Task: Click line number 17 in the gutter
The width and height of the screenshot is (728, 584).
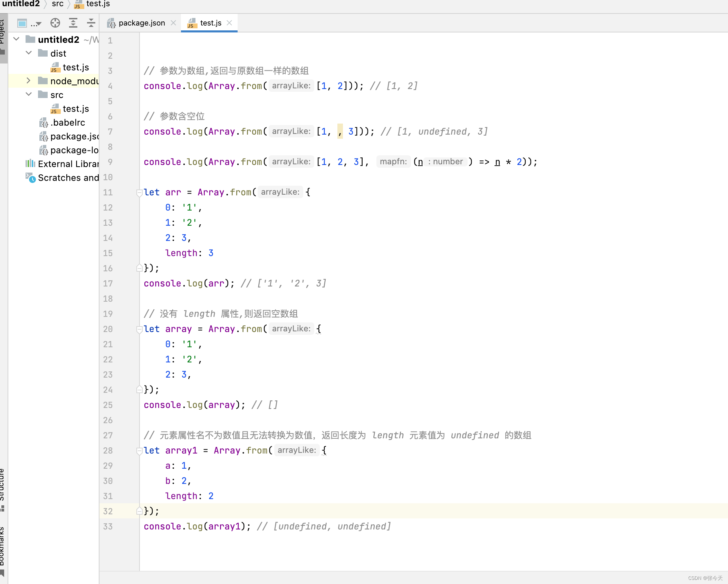Action: pos(108,283)
